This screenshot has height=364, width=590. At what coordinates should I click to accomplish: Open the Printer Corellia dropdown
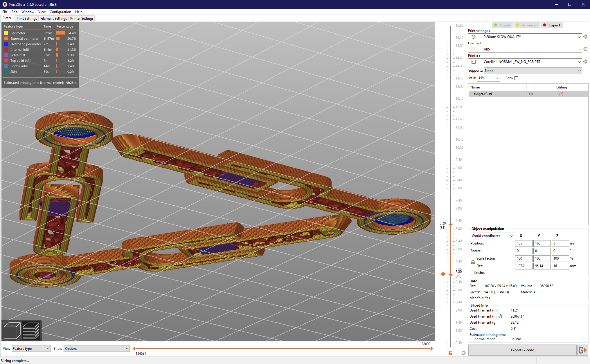pyautogui.click(x=525, y=62)
